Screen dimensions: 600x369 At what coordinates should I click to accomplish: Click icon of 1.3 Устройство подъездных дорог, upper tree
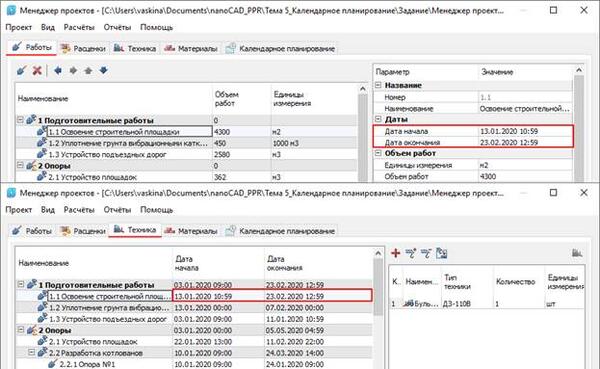point(42,154)
